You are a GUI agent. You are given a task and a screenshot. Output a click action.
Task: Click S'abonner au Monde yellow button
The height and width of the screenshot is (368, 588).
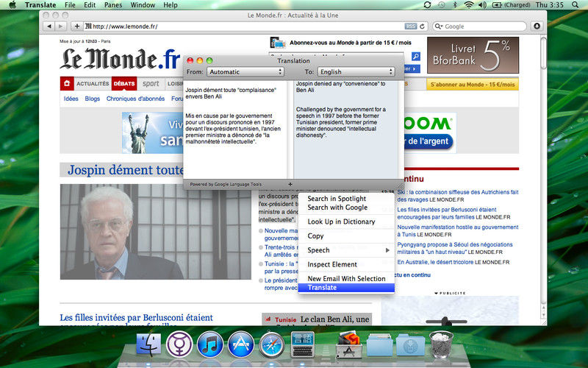(x=473, y=85)
